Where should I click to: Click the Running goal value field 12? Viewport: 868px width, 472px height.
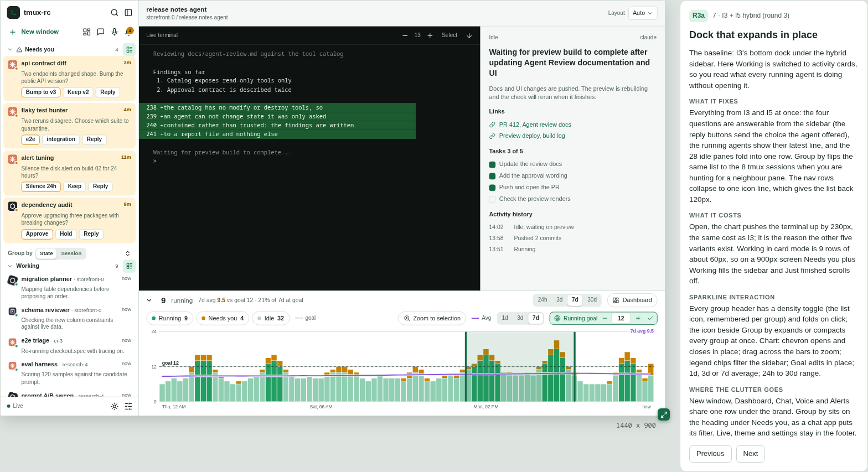point(621,318)
